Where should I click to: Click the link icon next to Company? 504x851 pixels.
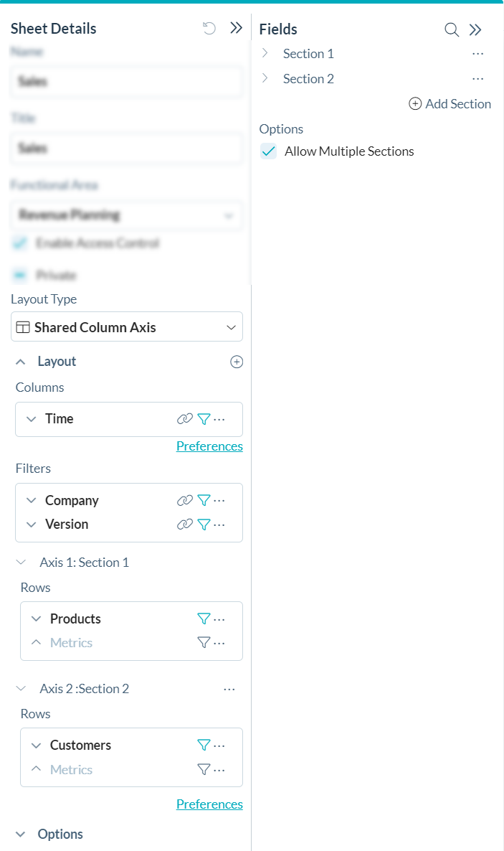click(x=185, y=500)
